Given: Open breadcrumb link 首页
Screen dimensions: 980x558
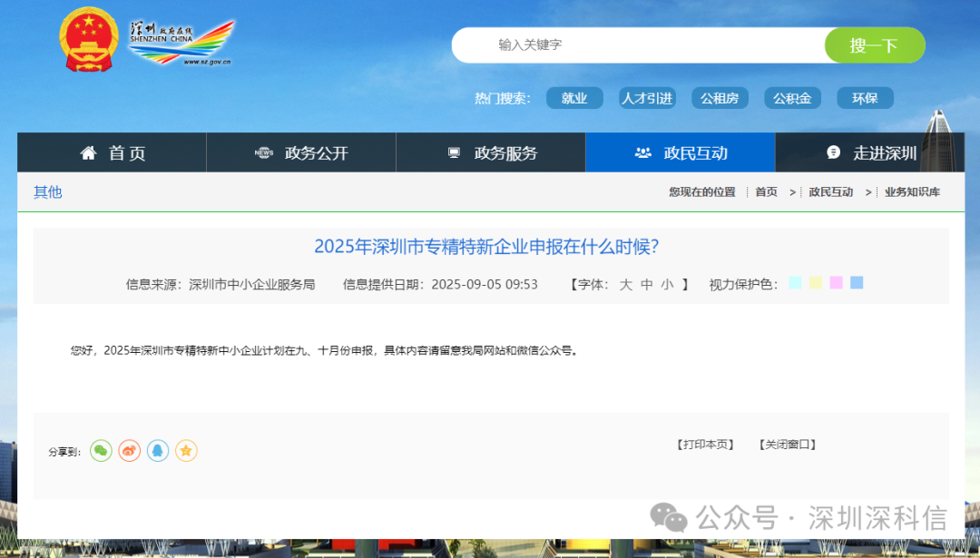Looking at the screenshot, I should pos(765,192).
